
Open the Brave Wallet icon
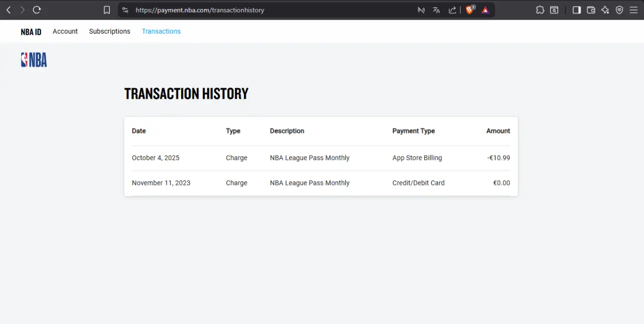click(x=591, y=10)
